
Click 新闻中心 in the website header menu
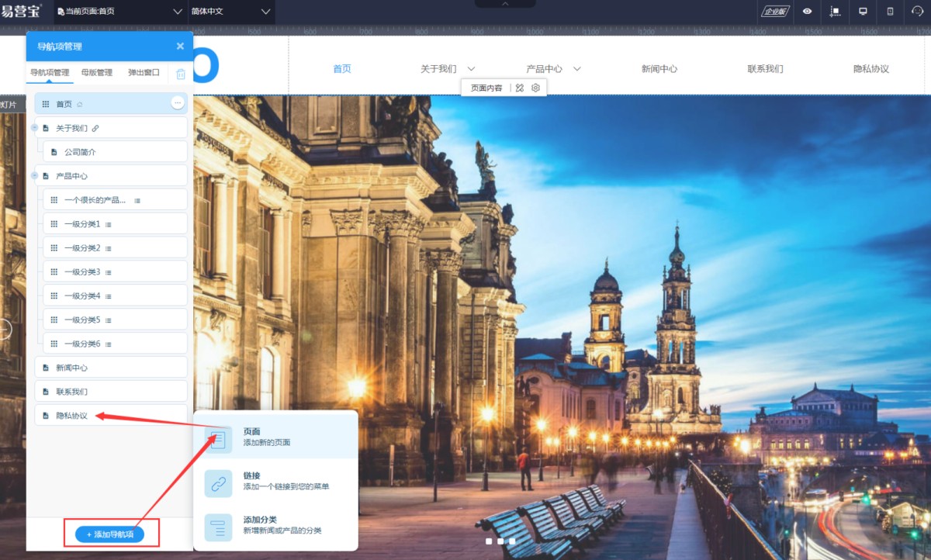click(659, 68)
